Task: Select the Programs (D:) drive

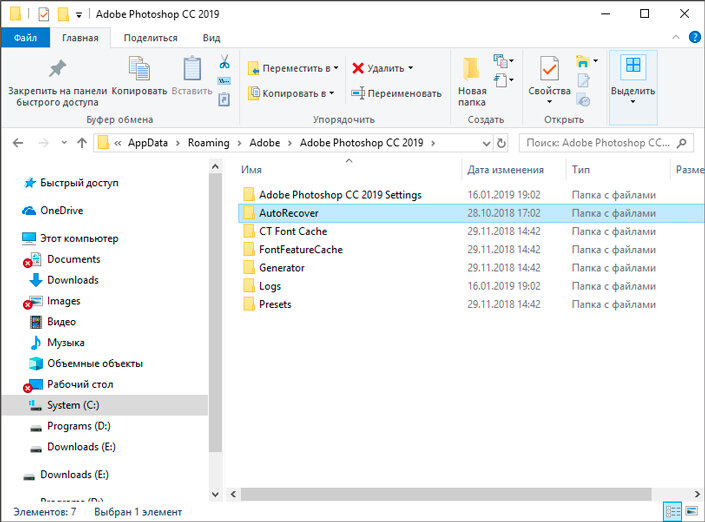Action: (70, 426)
